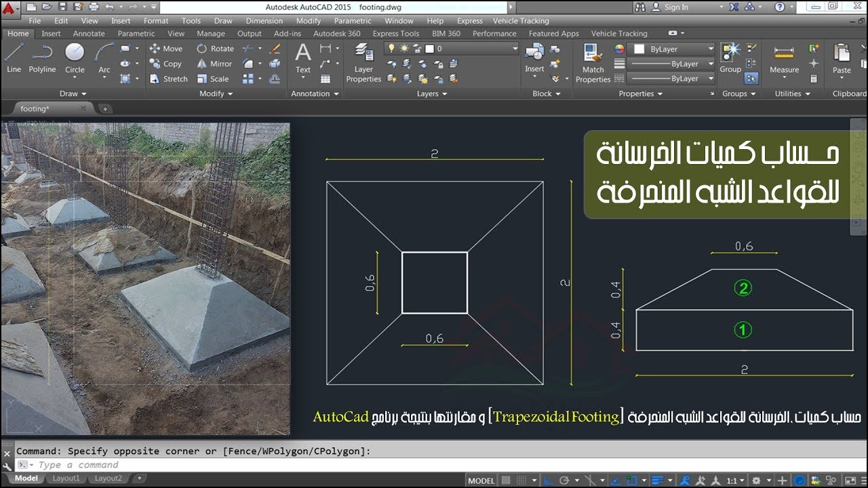The height and width of the screenshot is (488, 868).
Task: Expand the Properties panel title
Action: [x=640, y=94]
